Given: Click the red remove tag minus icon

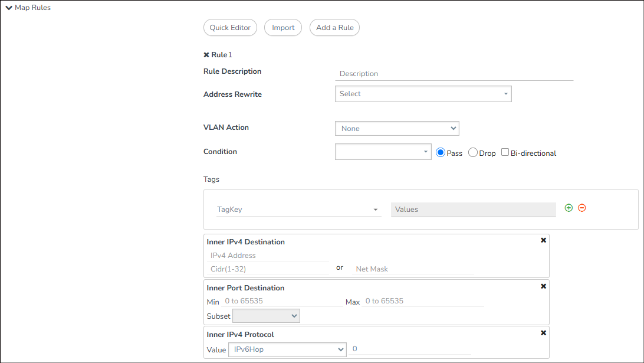Looking at the screenshot, I should 582,208.
